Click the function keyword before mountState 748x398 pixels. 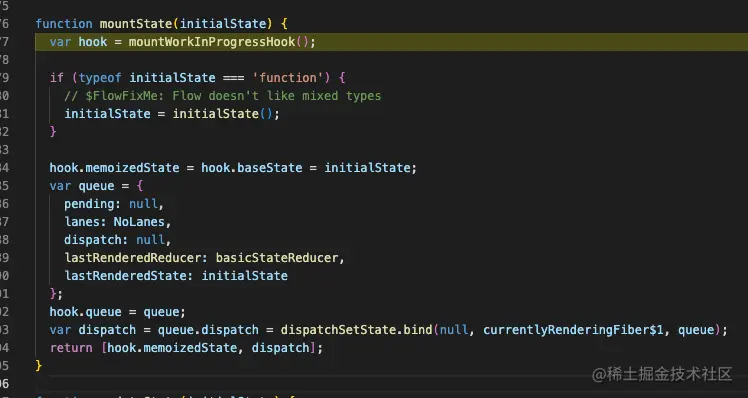click(x=64, y=24)
